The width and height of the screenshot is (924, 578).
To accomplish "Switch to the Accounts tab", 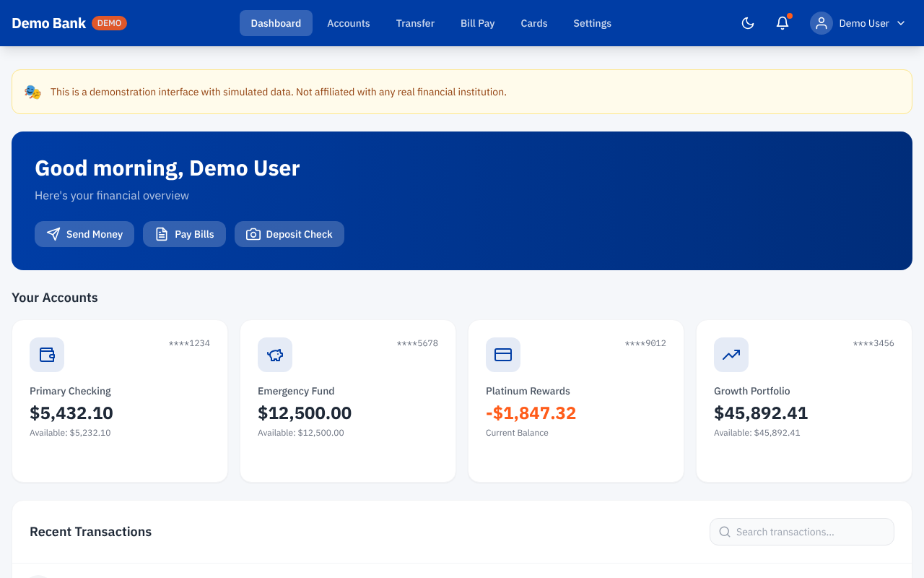I will (349, 22).
